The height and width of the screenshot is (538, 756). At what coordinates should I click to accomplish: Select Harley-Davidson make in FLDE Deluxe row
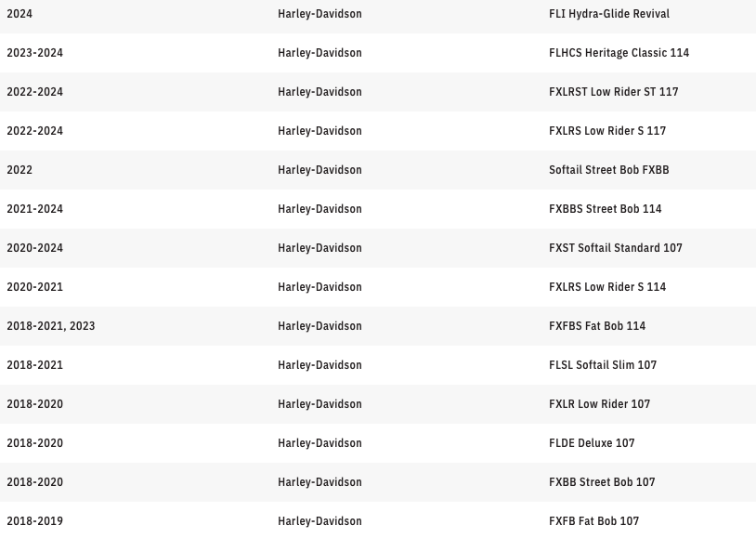pos(319,443)
